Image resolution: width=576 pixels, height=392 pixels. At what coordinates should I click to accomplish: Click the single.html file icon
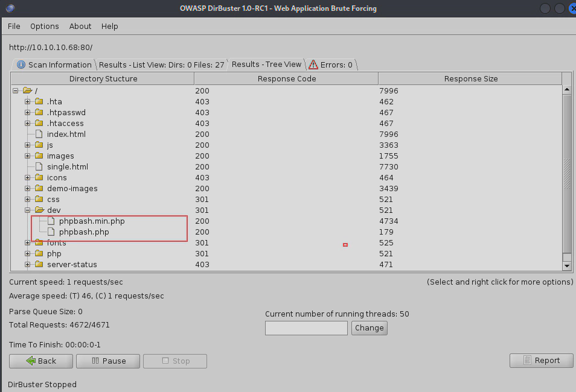pyautogui.click(x=39, y=167)
